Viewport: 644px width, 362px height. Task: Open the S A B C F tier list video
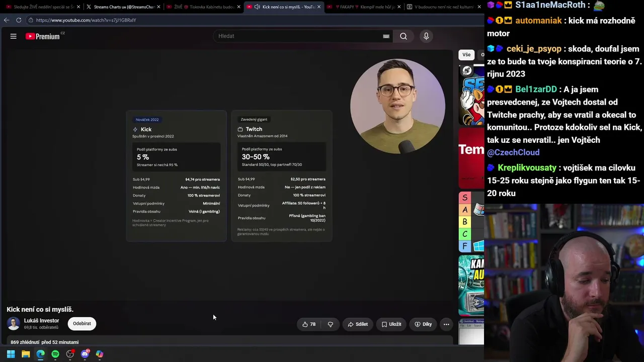[x=471, y=222]
